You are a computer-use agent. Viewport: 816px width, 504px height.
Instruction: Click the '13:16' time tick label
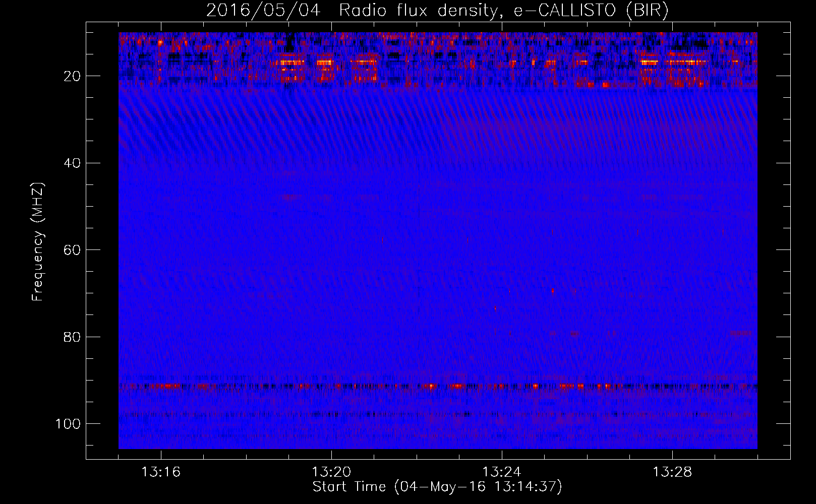point(161,472)
